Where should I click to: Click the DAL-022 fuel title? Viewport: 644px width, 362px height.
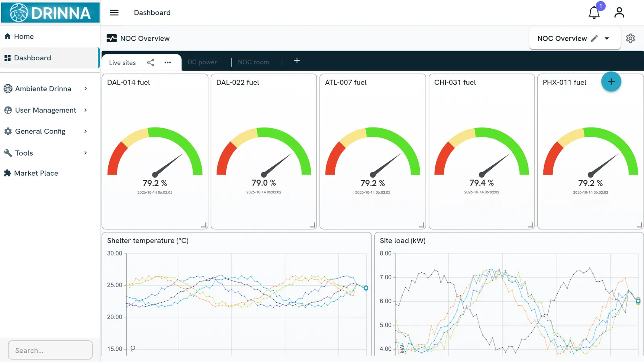[x=237, y=82]
